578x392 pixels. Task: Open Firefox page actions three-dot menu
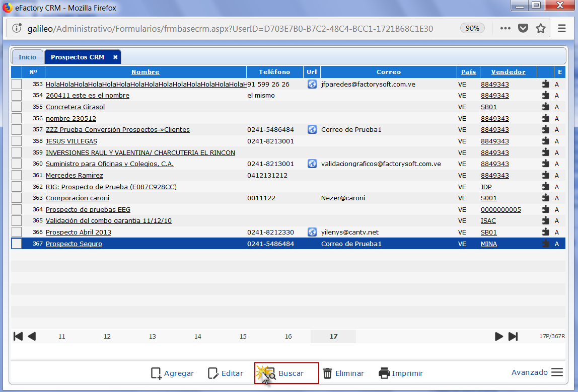[505, 28]
